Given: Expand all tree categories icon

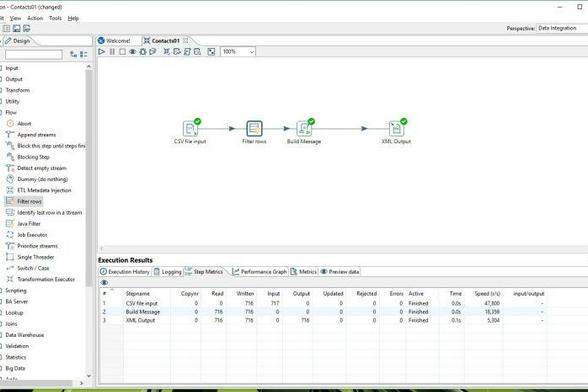Looking at the screenshot, I should click(74, 54).
